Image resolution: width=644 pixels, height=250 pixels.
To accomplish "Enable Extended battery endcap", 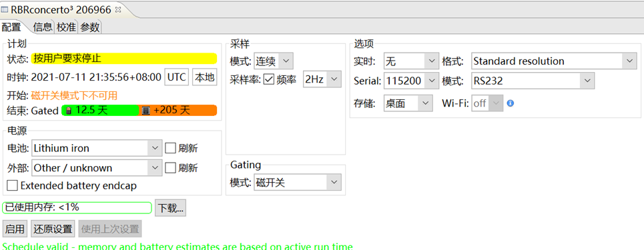I will pos(12,185).
